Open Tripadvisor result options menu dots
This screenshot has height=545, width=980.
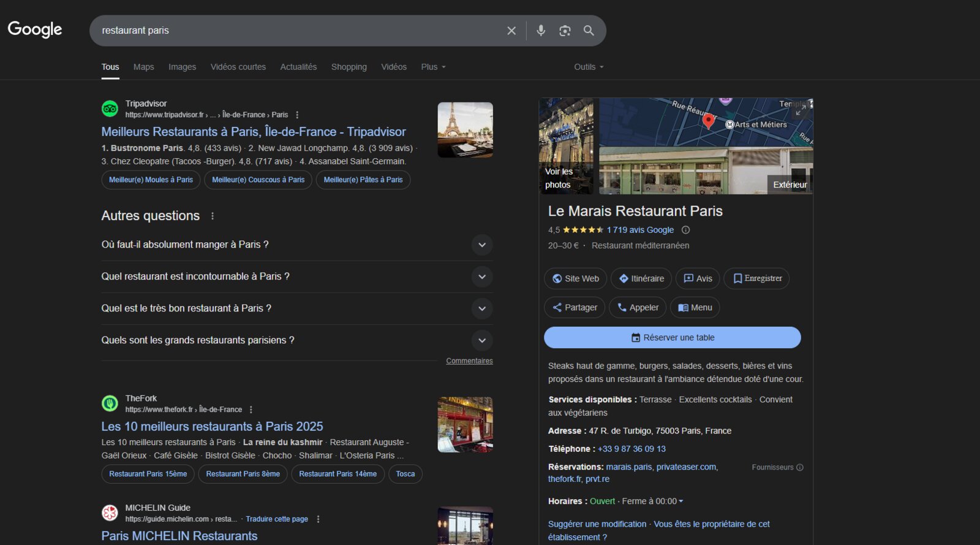tap(297, 115)
